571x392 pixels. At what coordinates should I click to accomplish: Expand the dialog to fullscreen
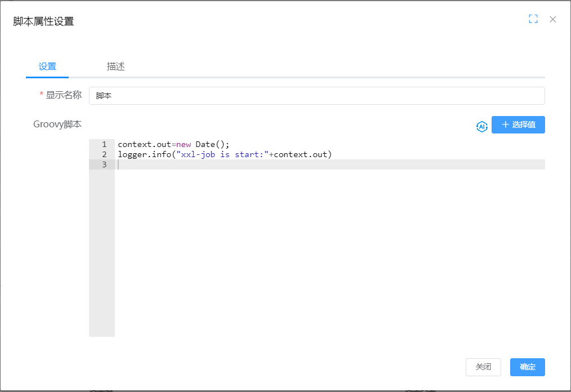pyautogui.click(x=533, y=19)
